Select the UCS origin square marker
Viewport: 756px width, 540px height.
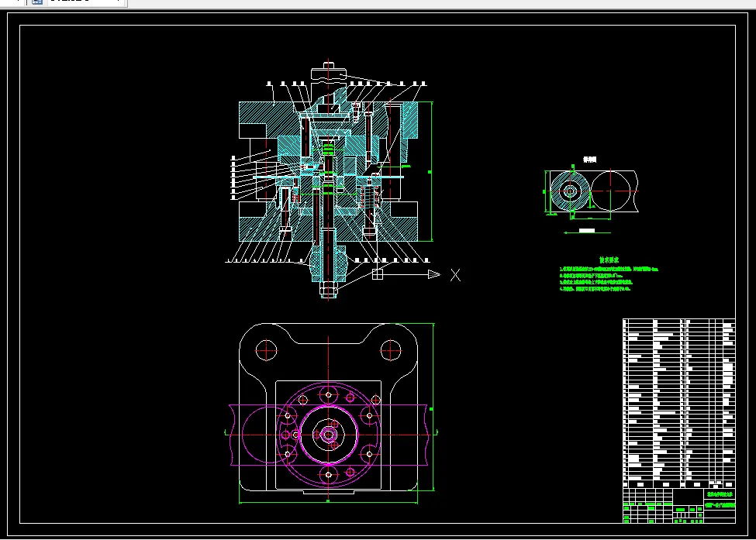coord(378,274)
